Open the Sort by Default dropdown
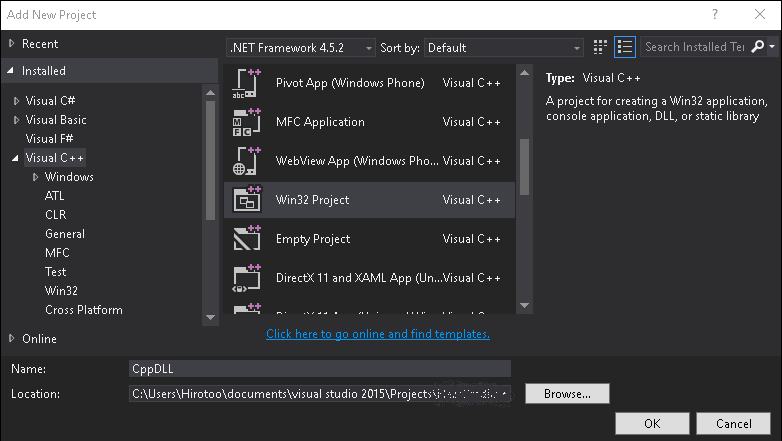Viewport: 782px width, 441px height. (x=504, y=48)
